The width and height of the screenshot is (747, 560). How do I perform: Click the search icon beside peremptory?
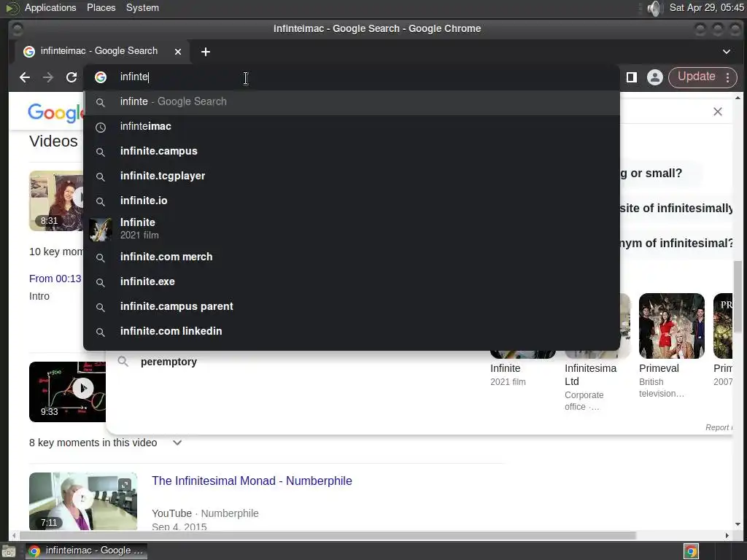click(123, 362)
